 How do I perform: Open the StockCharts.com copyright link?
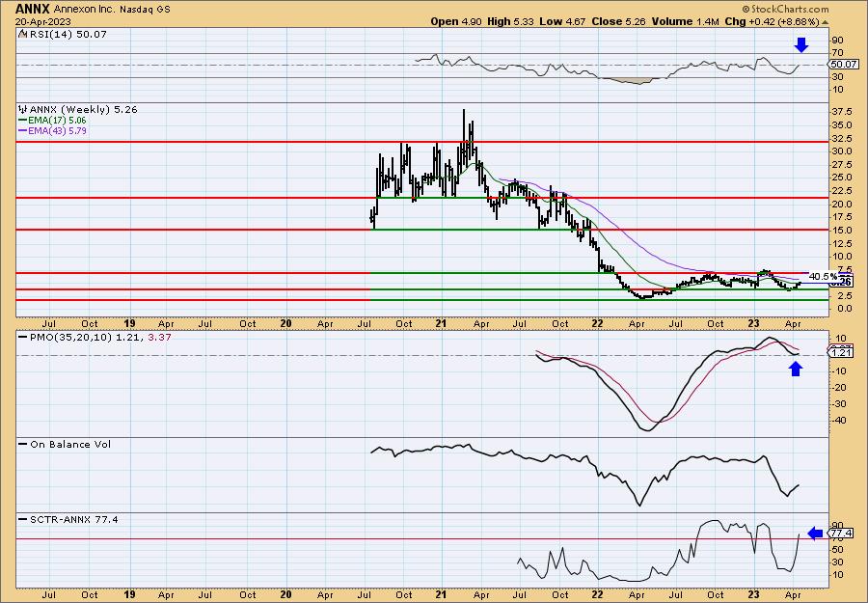pyautogui.click(x=785, y=9)
